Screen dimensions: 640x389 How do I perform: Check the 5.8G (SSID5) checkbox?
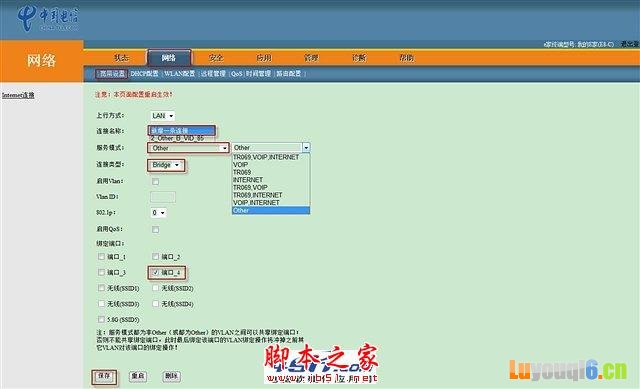tap(101, 319)
